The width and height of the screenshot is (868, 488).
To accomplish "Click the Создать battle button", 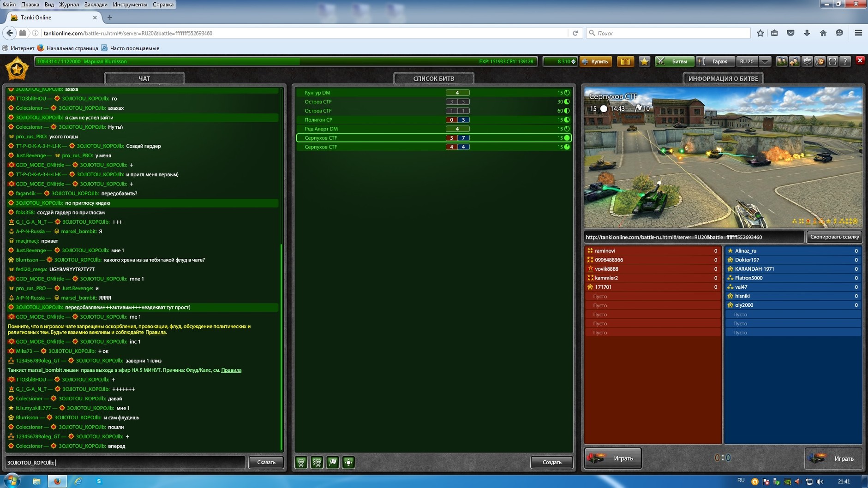I will point(551,462).
